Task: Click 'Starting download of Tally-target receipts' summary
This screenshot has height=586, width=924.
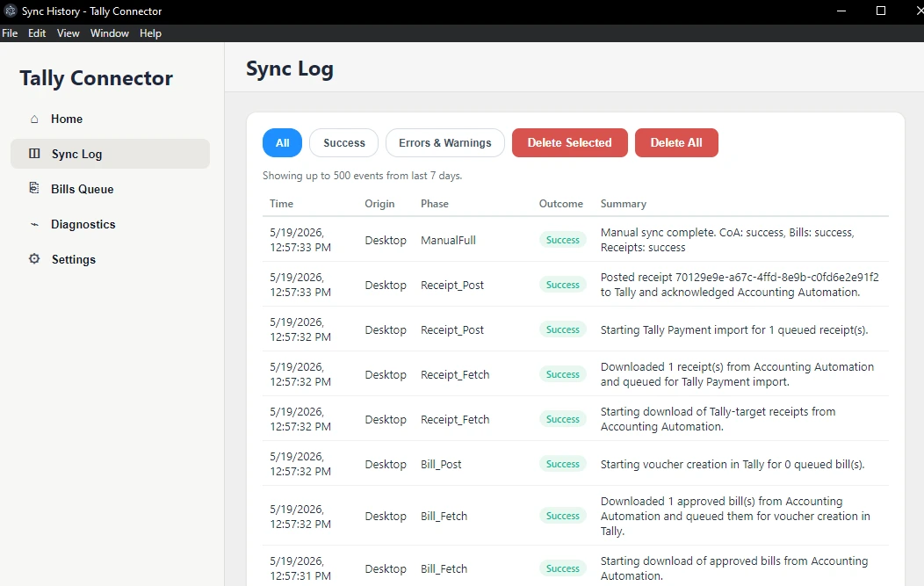Action: coord(718,419)
